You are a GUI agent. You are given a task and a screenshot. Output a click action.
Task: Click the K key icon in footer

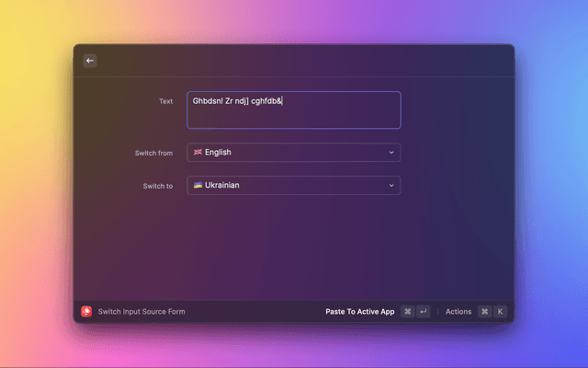[501, 312]
